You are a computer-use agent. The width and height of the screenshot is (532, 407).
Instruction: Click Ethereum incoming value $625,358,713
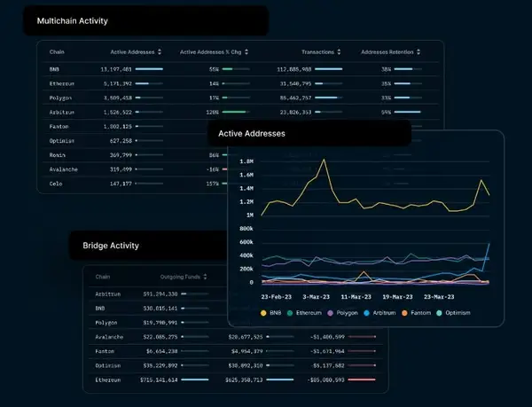244,380
